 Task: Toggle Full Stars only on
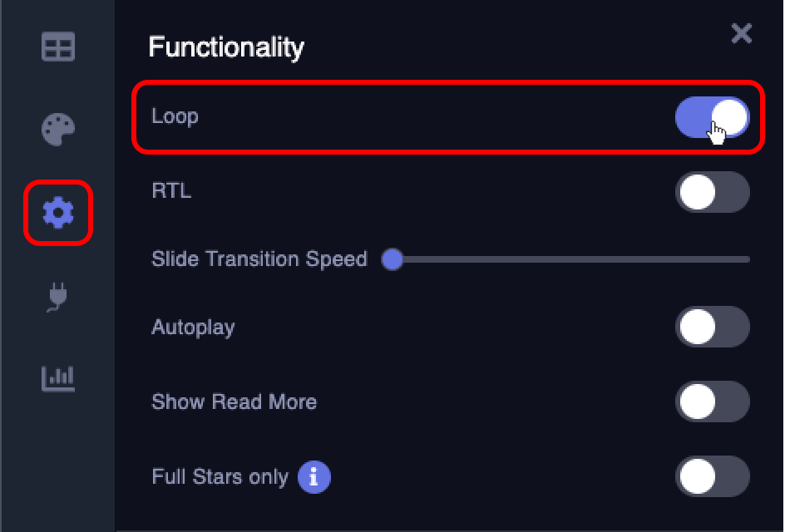pyautogui.click(x=713, y=476)
